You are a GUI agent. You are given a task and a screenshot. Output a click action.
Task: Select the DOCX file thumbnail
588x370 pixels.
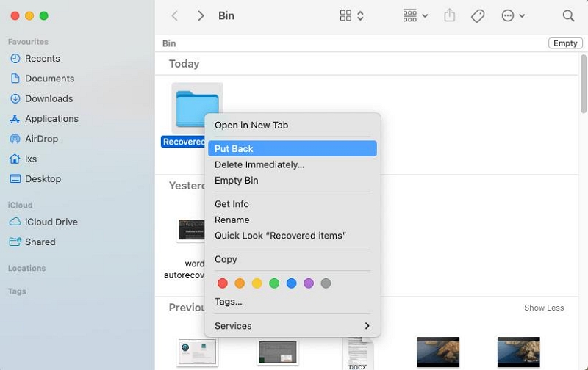[x=357, y=353]
